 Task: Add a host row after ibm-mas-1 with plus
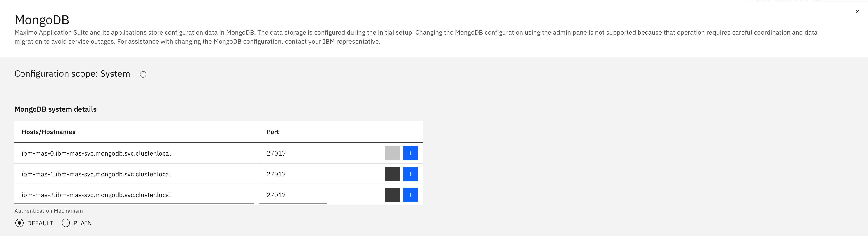[x=410, y=174]
